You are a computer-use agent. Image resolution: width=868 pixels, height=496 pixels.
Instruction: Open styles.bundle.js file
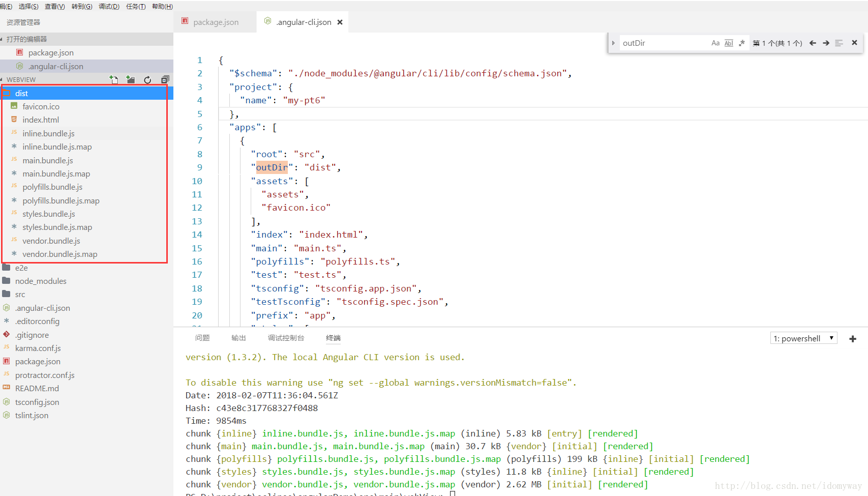[x=86, y=214]
